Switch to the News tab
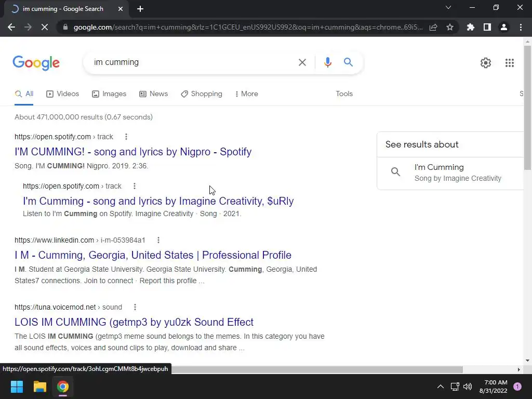Viewport: 532px width, 399px height. [153, 94]
